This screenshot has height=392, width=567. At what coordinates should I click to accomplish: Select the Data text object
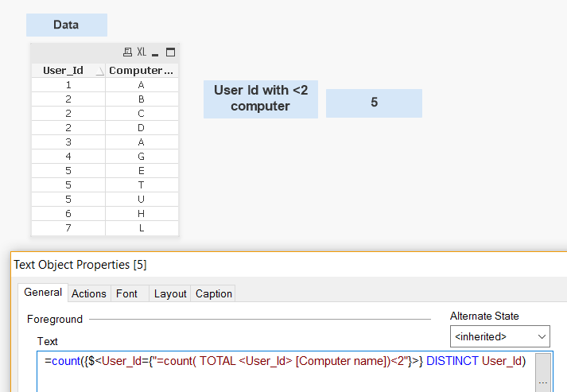pos(66,25)
